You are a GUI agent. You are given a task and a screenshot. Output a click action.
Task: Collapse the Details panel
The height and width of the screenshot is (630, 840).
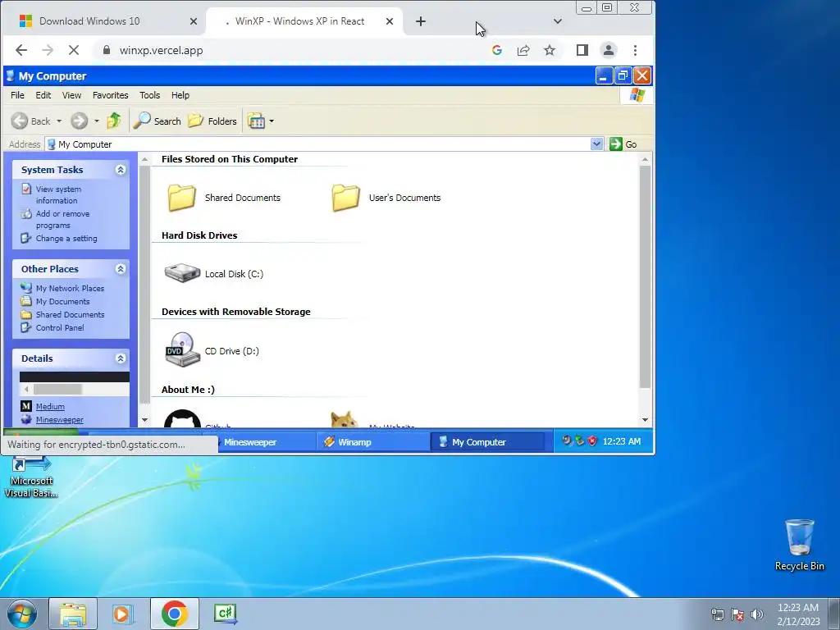121,358
